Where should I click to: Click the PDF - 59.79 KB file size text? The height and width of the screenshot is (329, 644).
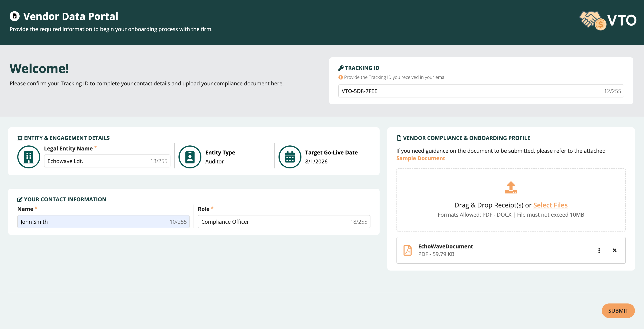click(436, 254)
